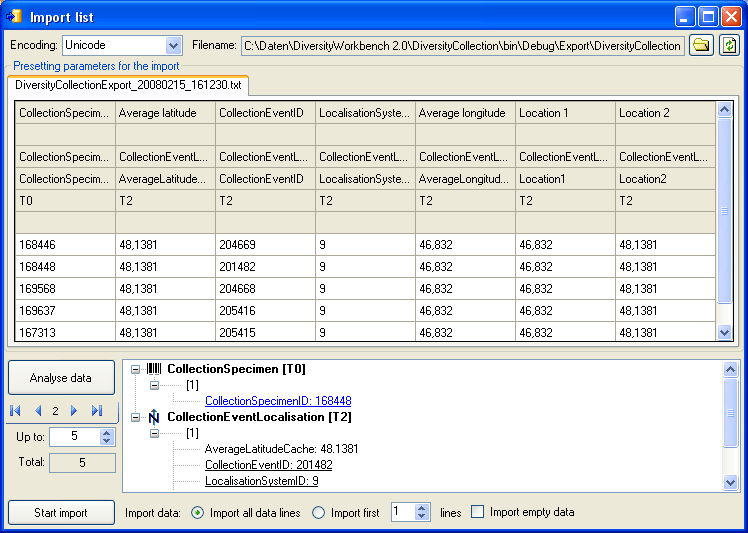Click the Import first lines number field
This screenshot has width=748, height=533.
(403, 512)
